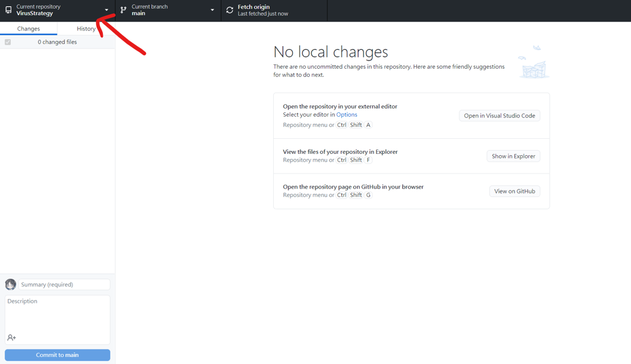Expand the Current repository dropdown arrow

pyautogui.click(x=107, y=10)
